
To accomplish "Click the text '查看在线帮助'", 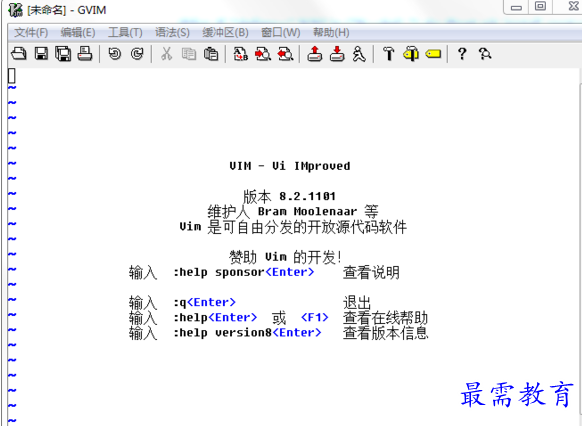I will point(385,318).
